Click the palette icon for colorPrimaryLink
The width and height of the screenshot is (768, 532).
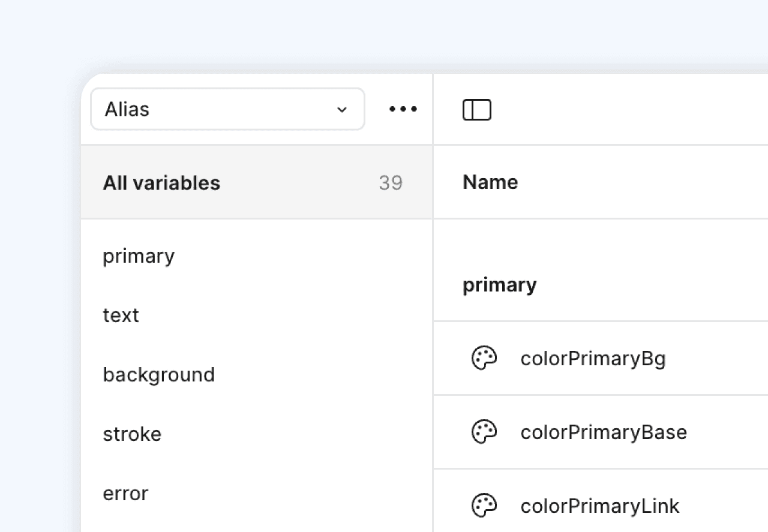click(x=484, y=506)
